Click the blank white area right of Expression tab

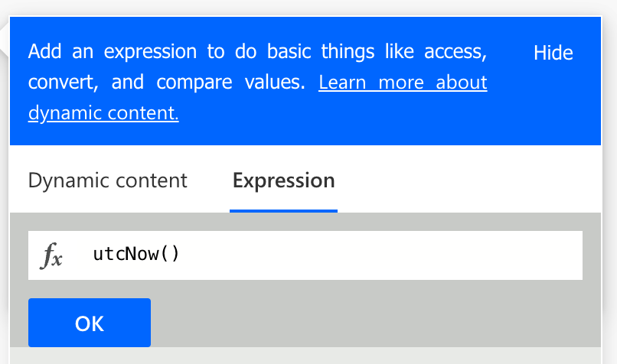pyautogui.click(x=468, y=179)
